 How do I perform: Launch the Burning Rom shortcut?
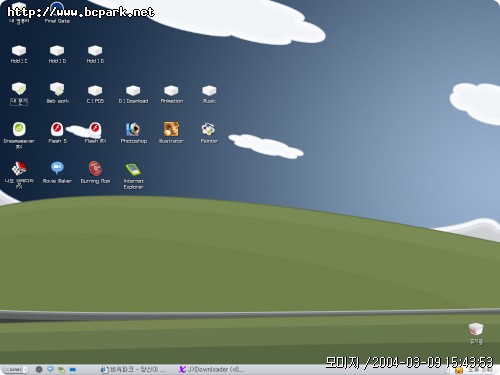coord(95,173)
